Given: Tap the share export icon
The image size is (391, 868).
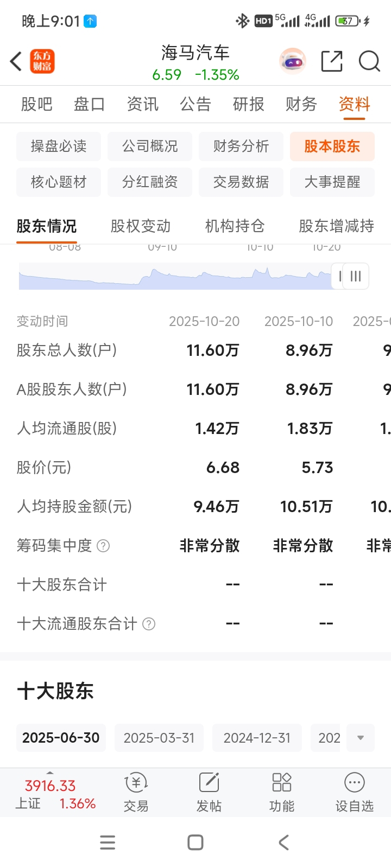Looking at the screenshot, I should click(332, 61).
